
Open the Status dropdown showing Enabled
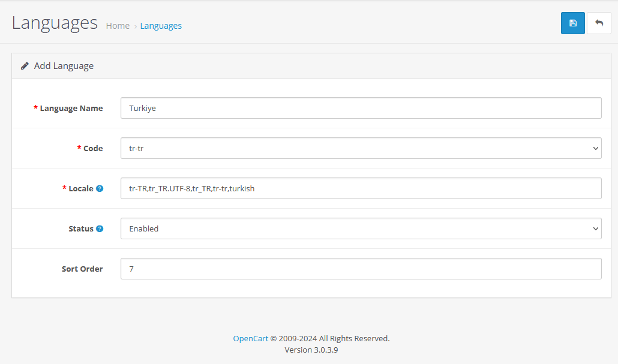click(x=360, y=228)
